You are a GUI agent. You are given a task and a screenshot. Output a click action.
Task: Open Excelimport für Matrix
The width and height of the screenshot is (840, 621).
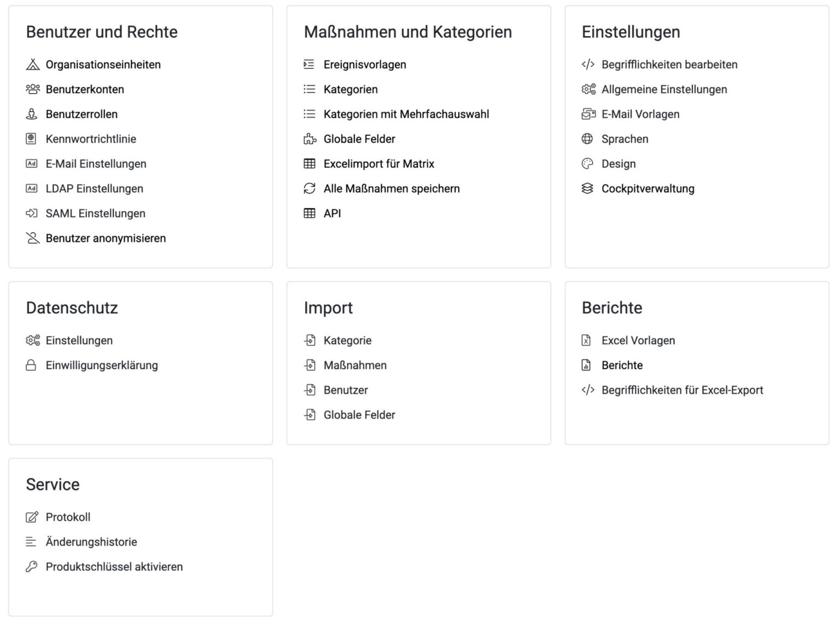379,163
